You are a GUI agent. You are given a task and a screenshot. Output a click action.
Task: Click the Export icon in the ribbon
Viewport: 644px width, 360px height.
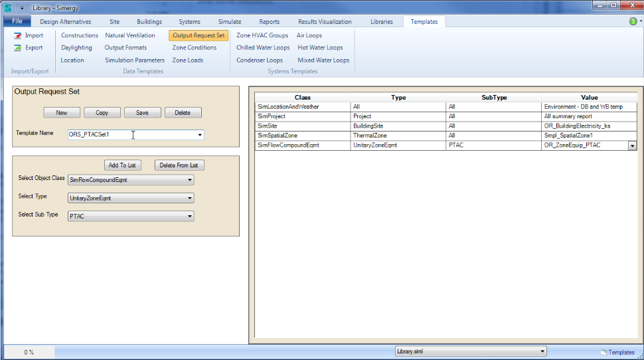pyautogui.click(x=17, y=48)
